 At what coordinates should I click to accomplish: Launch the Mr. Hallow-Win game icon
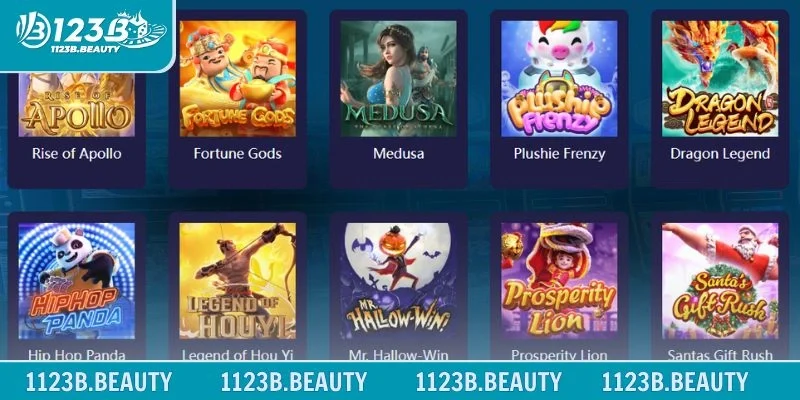(x=398, y=281)
